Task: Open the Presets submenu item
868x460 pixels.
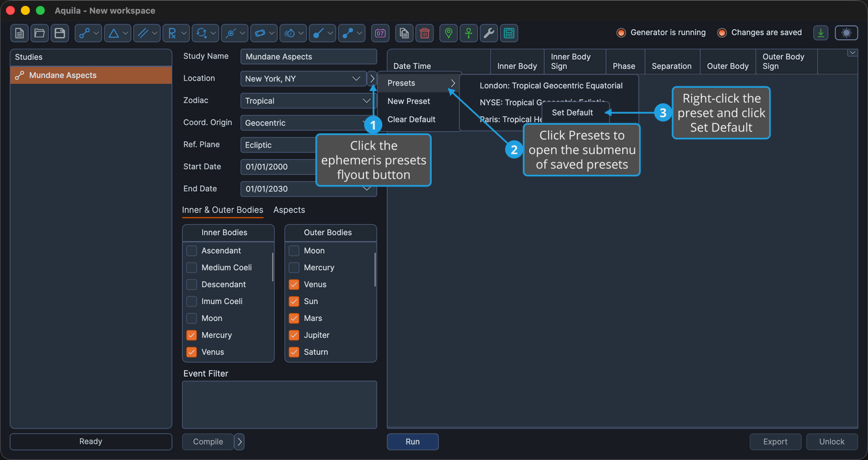Action: pyautogui.click(x=419, y=83)
